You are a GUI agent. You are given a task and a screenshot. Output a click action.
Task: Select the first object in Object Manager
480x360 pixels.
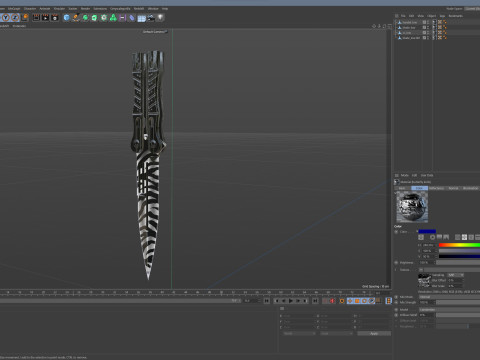(x=410, y=22)
